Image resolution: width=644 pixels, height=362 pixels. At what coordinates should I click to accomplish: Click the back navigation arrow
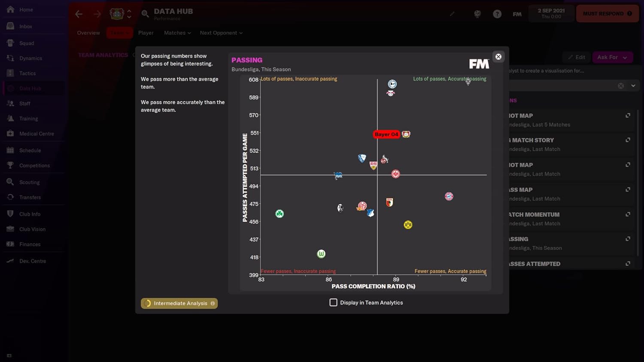79,14
